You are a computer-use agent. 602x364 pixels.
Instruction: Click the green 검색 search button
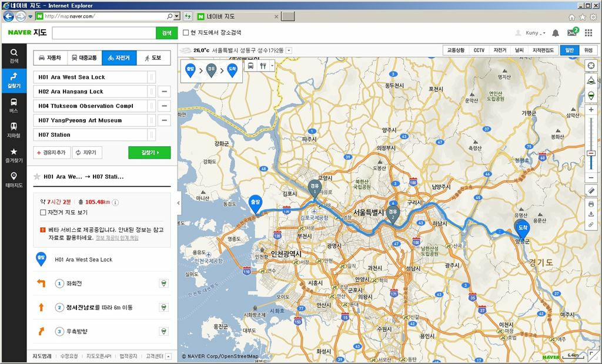coord(166,33)
